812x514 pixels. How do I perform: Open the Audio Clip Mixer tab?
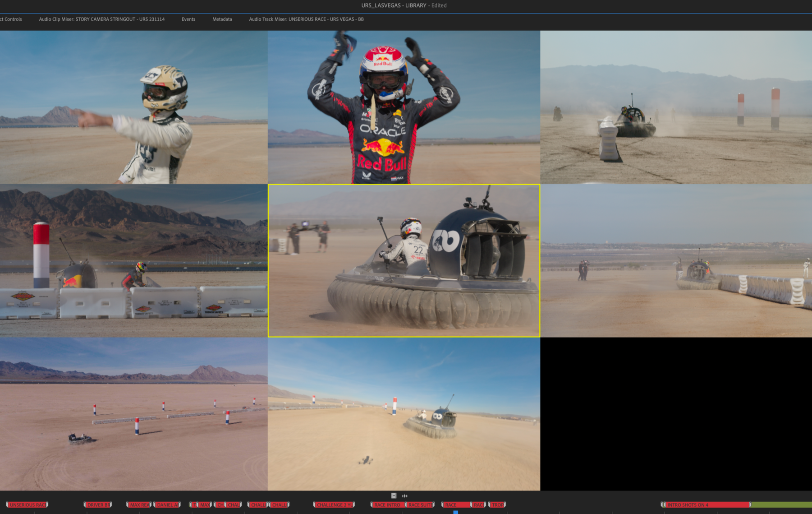coord(101,19)
